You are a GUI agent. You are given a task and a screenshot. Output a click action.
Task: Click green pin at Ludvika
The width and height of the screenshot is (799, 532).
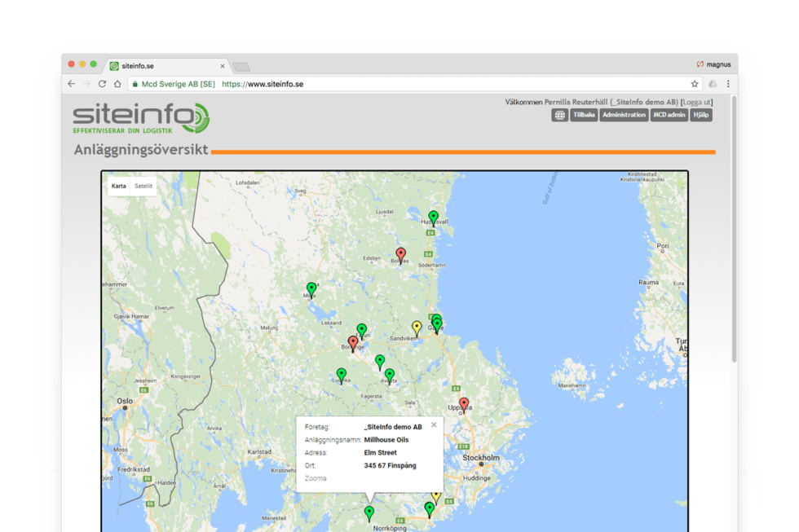(342, 376)
